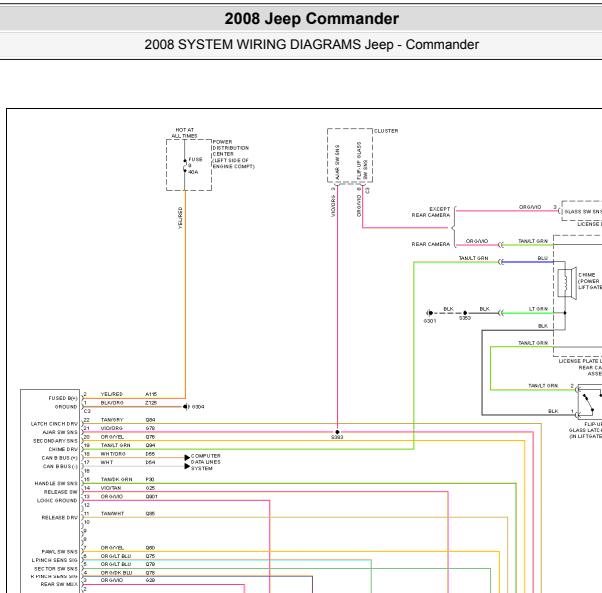Click the 'Q901' circuit code

(152, 496)
